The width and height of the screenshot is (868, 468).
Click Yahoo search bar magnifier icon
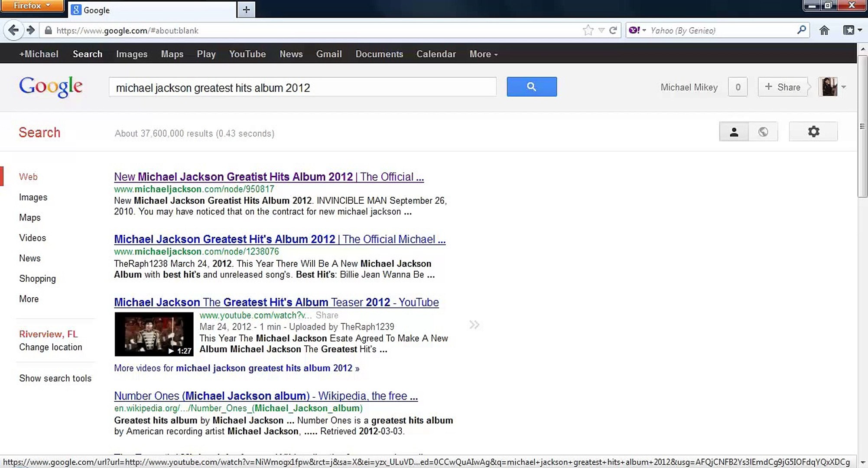pyautogui.click(x=801, y=30)
